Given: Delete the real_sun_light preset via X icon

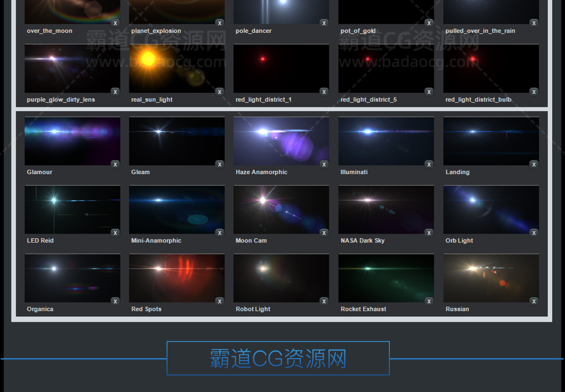Looking at the screenshot, I should (x=220, y=92).
